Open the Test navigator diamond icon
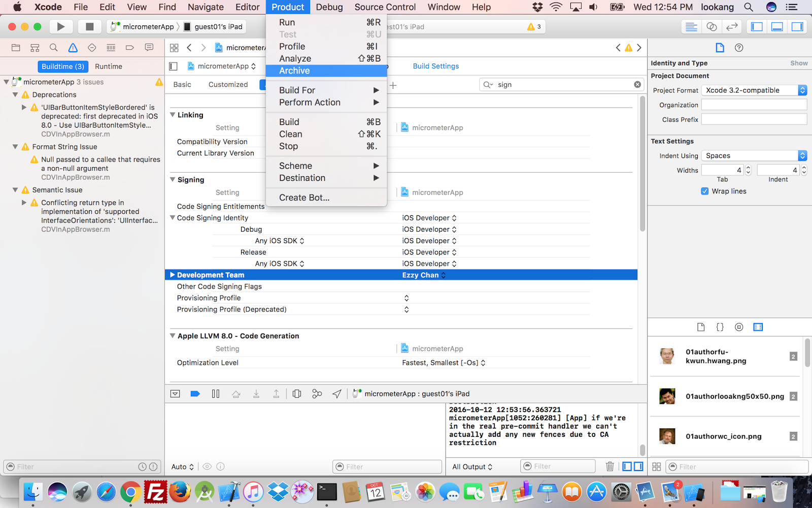 pyautogui.click(x=92, y=48)
